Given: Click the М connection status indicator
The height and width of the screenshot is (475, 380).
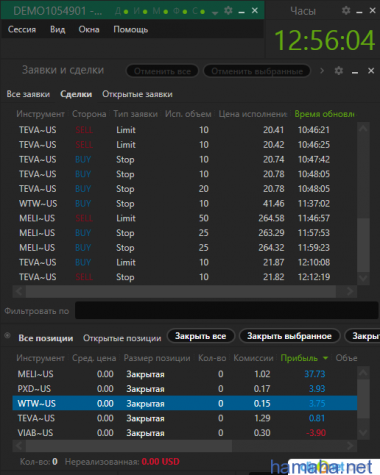Looking at the screenshot, I should [160, 11].
